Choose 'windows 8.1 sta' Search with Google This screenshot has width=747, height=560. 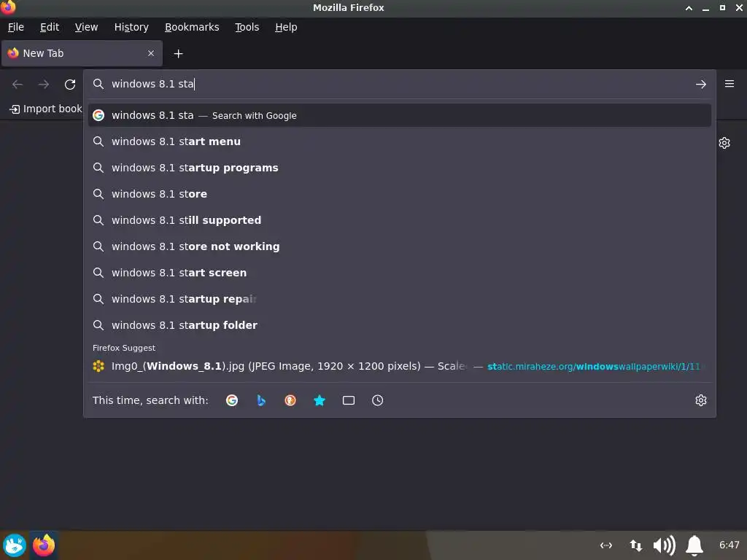399,115
